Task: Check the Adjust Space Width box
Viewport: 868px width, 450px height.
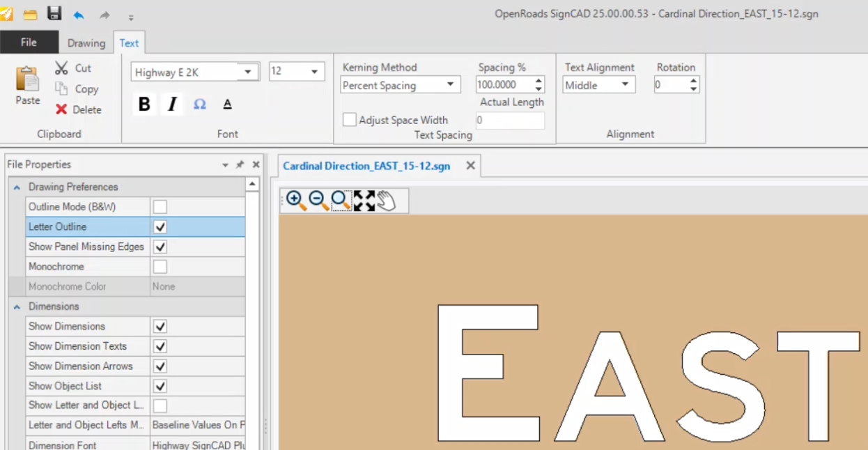Action: click(x=349, y=120)
